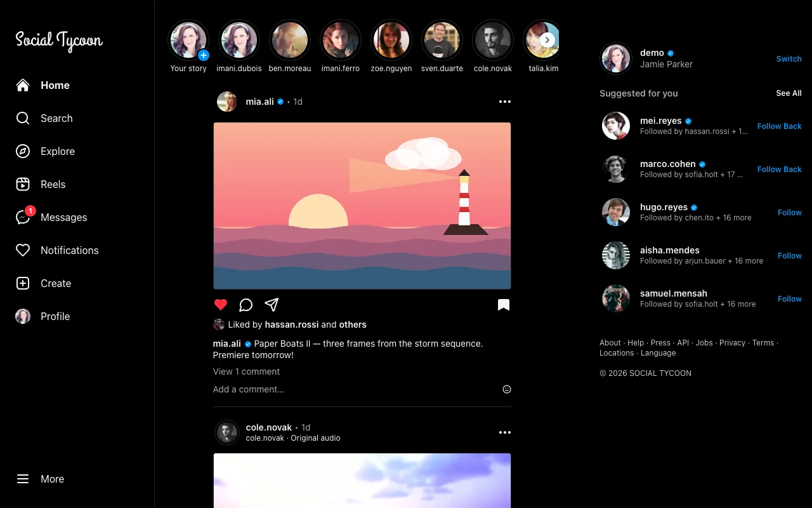View zoe.nguyen's story
Viewport: 812px width, 508px height.
click(391, 47)
